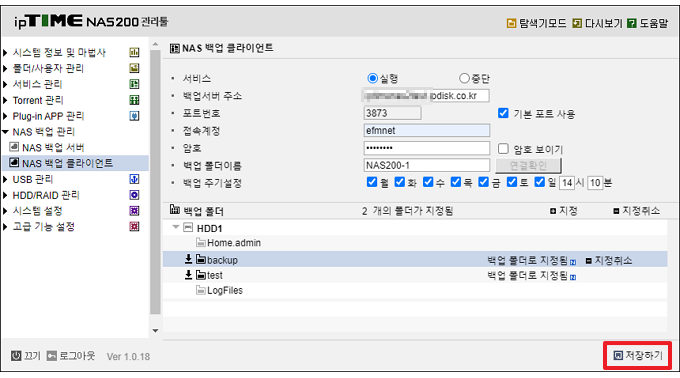Click the 다시보기 refresh icon
Viewport: 680px width, 378px height.
tap(577, 23)
